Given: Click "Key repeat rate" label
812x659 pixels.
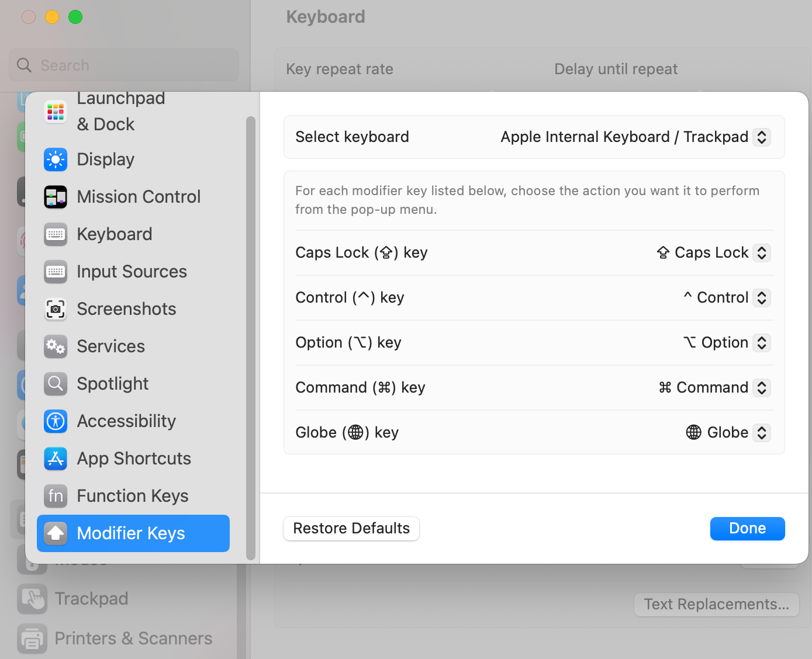Looking at the screenshot, I should (340, 70).
